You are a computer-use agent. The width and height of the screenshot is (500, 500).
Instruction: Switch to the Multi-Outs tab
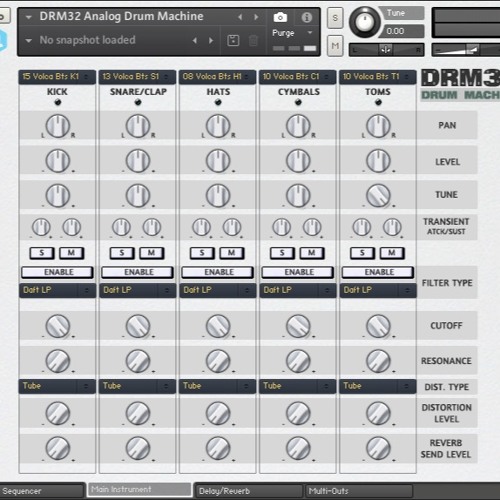pos(359,491)
